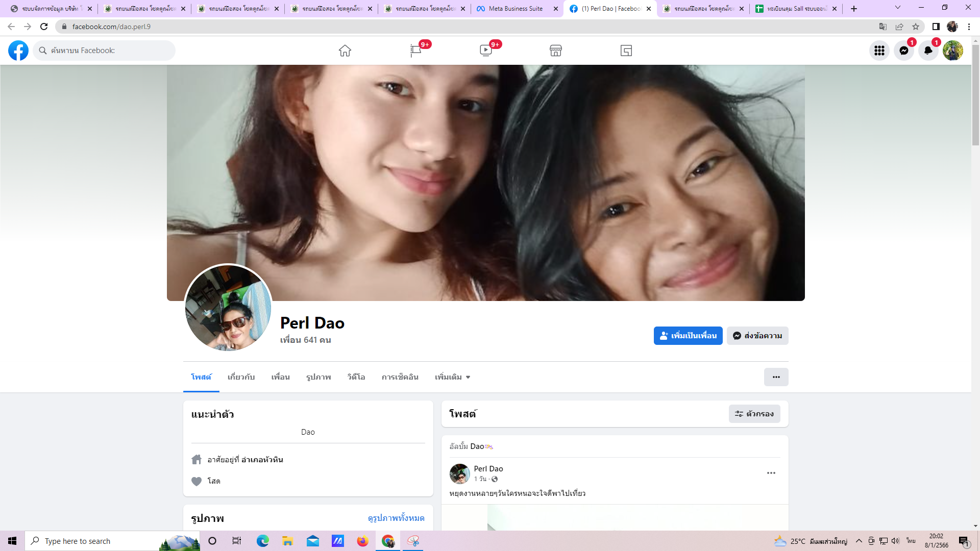
Task: Switch to the รูปภาพ tab
Action: 318,377
